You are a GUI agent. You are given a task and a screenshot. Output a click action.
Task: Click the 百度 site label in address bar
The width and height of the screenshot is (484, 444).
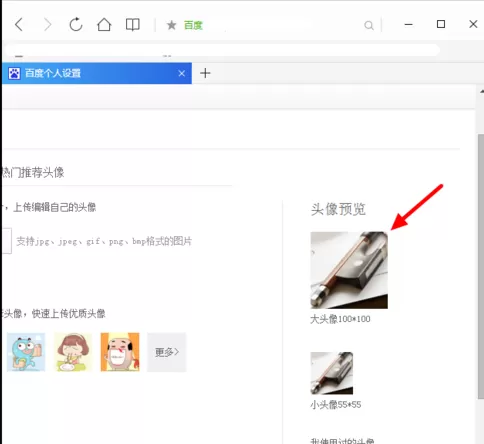(193, 25)
